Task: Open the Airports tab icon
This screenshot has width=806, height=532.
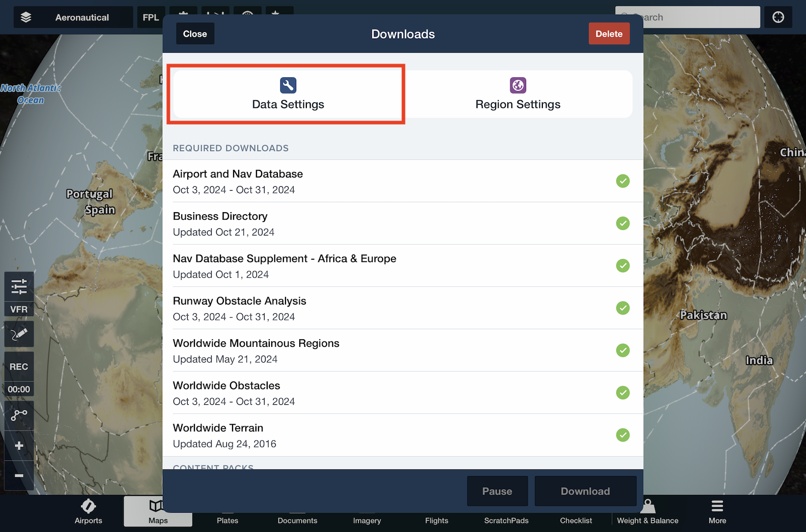Action: pos(89,506)
